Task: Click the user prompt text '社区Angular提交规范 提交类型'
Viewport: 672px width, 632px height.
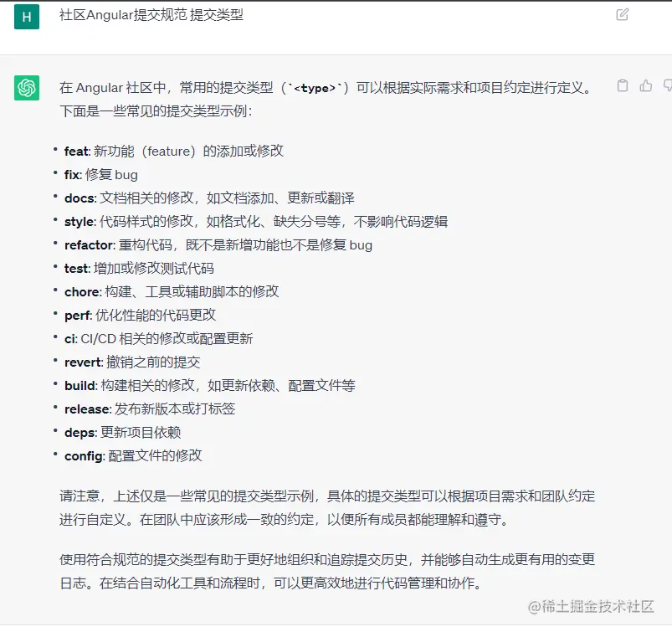Action: click(151, 15)
